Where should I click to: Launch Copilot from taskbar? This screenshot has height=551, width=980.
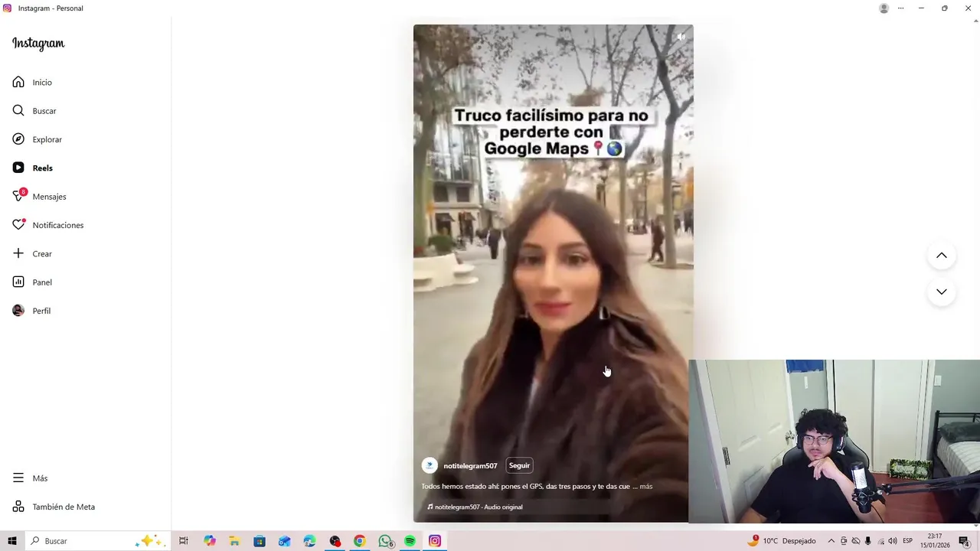coord(209,541)
